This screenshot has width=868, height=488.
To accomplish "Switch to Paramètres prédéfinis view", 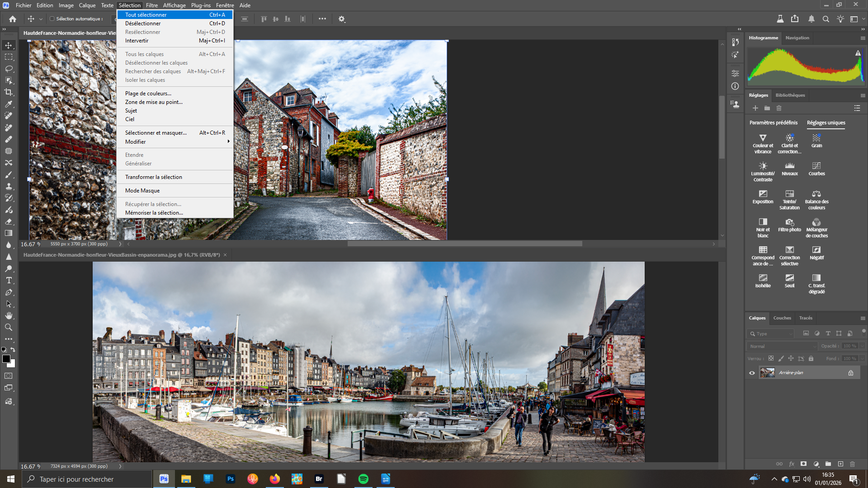I will point(774,122).
